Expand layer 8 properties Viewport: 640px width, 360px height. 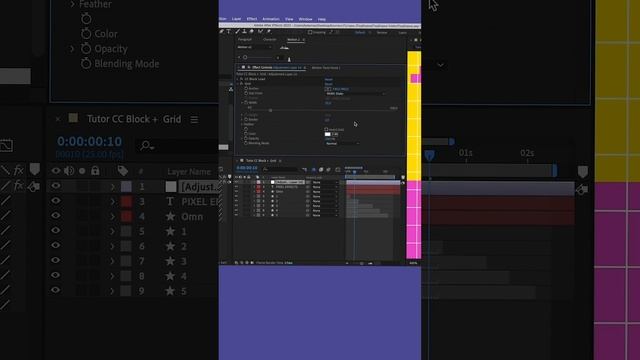112,276
